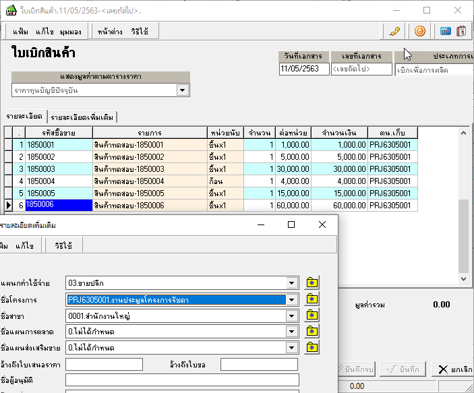
Task: Expand the ชื่อโครงการ dropdown
Action: coord(292,300)
